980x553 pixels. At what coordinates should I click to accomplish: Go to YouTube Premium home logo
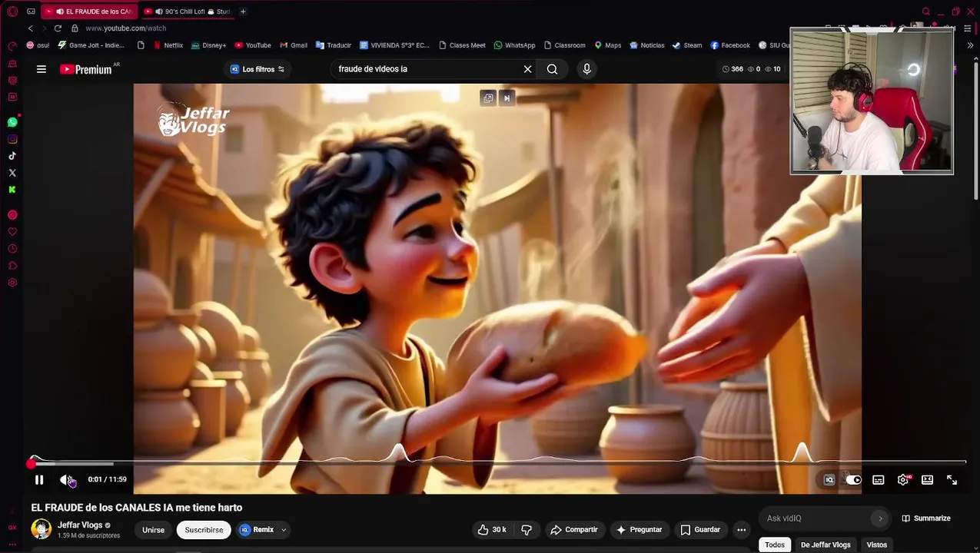point(86,69)
